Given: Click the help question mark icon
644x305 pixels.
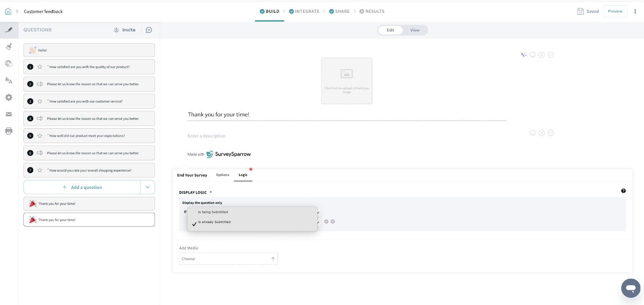Looking at the screenshot, I should tap(623, 191).
